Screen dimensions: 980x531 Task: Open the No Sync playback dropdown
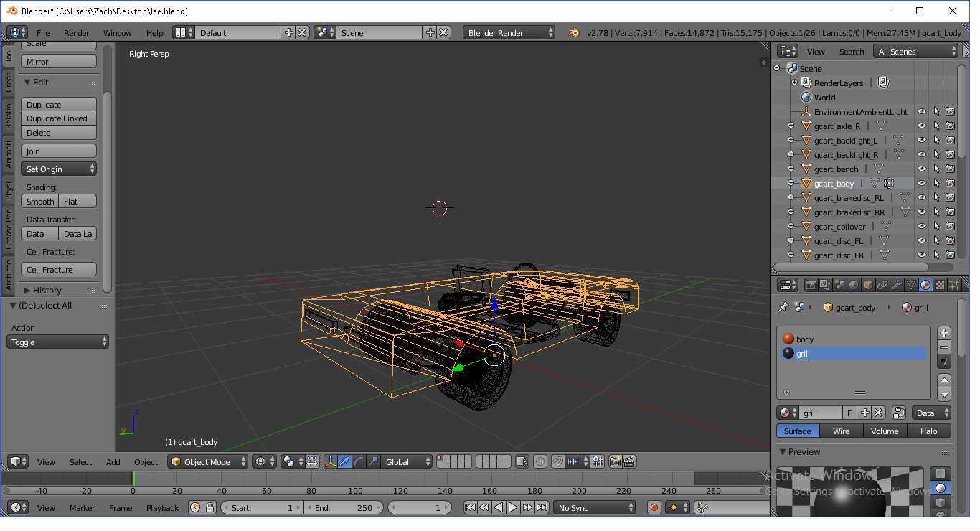pos(595,507)
